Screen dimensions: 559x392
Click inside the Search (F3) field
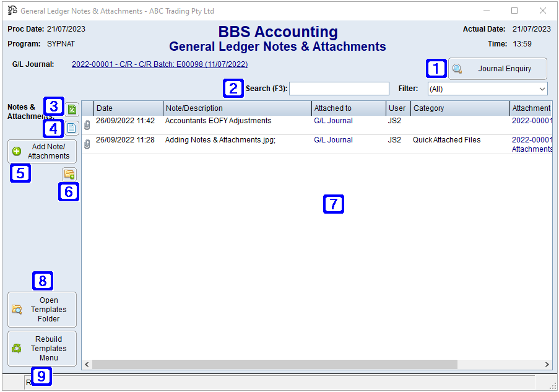(339, 89)
